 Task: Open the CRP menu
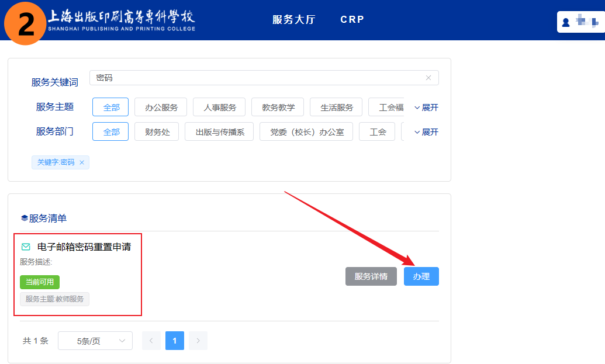pyautogui.click(x=352, y=20)
